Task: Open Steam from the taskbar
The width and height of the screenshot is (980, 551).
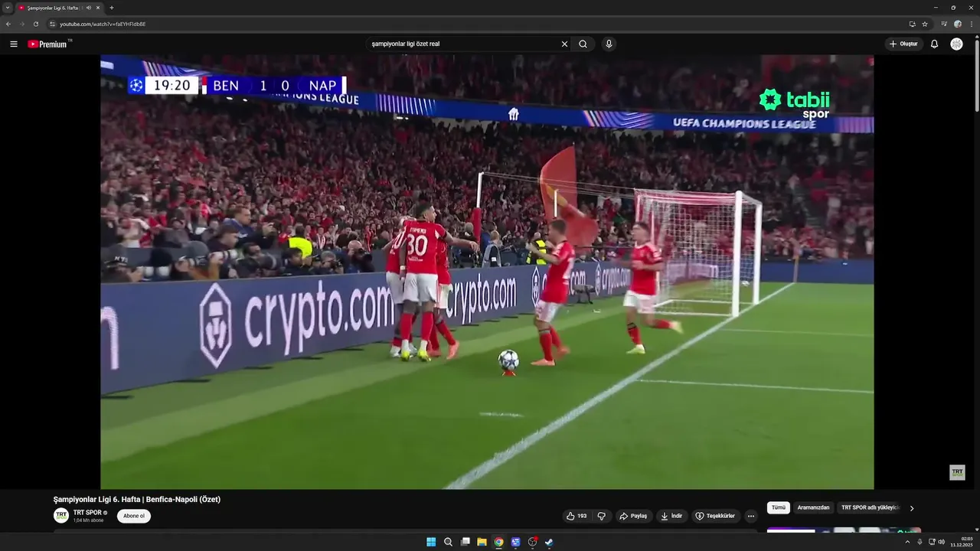Action: [549, 542]
